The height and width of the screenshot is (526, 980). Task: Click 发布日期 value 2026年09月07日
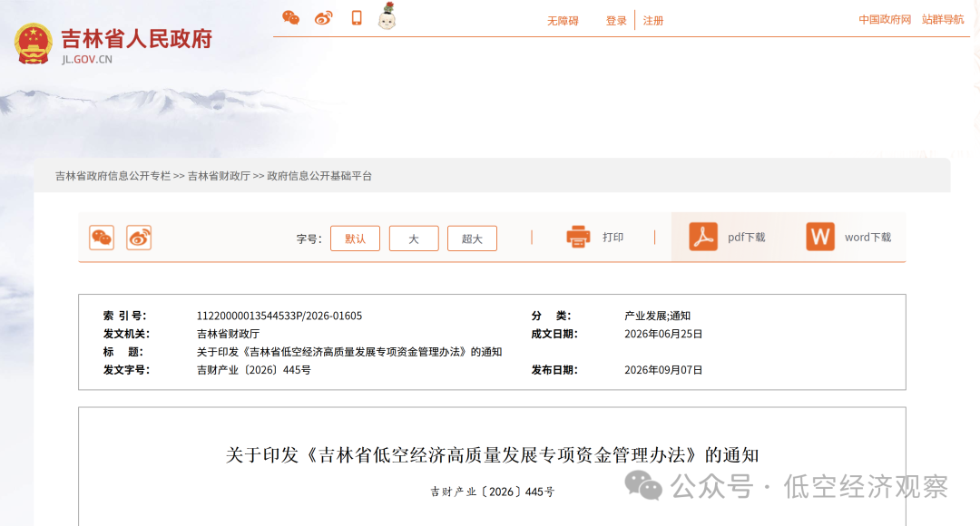point(663,370)
